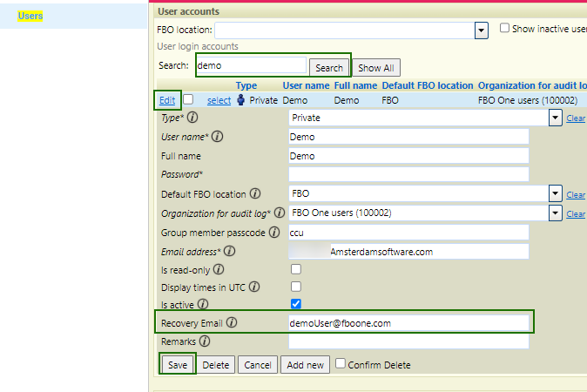Open the Type field info icon

192,118
